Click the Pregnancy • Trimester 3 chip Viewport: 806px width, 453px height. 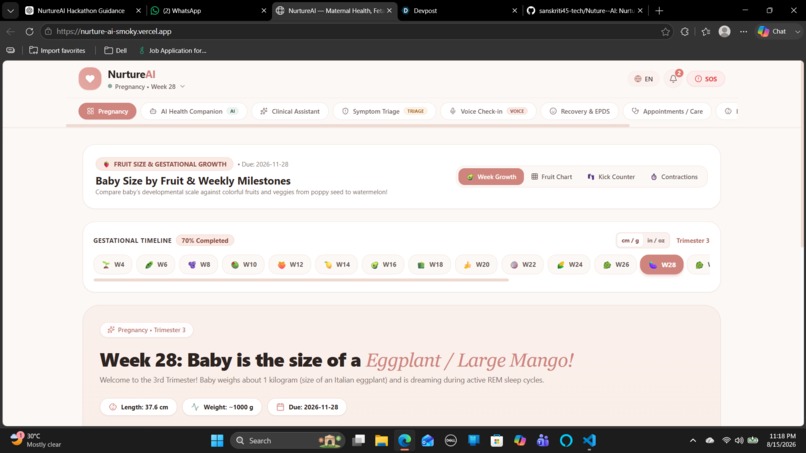(146, 330)
